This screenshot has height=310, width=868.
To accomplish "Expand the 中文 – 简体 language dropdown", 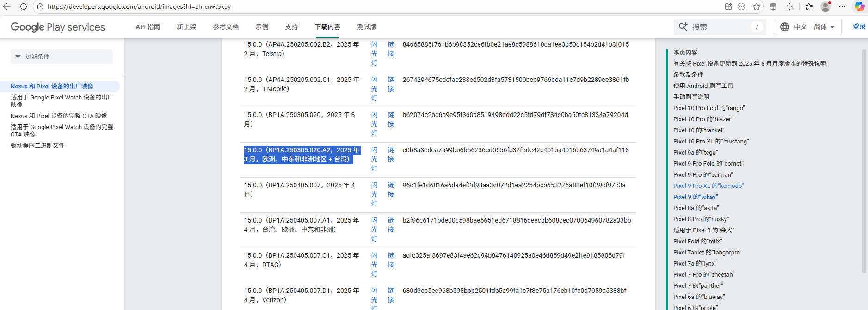I will [x=807, y=27].
